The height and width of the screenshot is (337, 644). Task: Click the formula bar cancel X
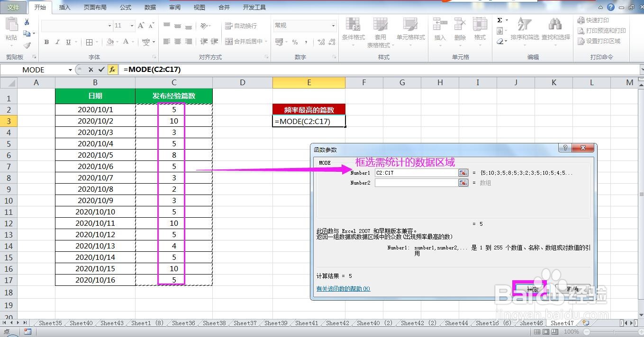(91, 70)
